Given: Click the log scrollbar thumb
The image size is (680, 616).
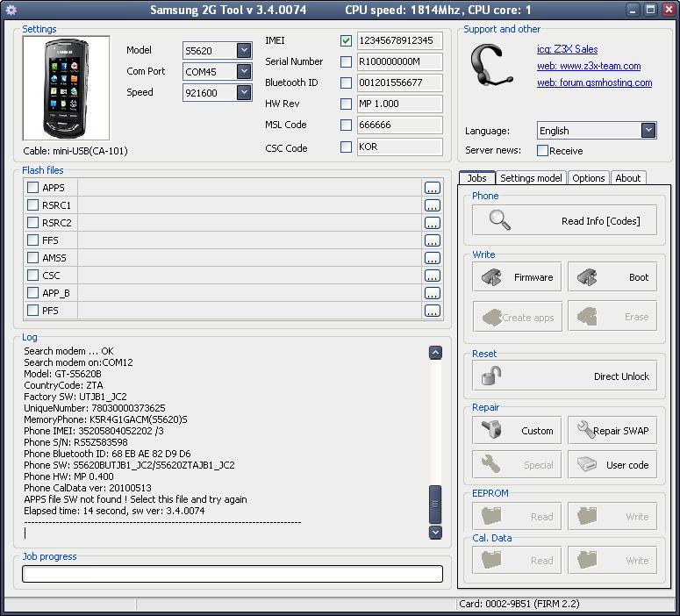Looking at the screenshot, I should [x=435, y=504].
